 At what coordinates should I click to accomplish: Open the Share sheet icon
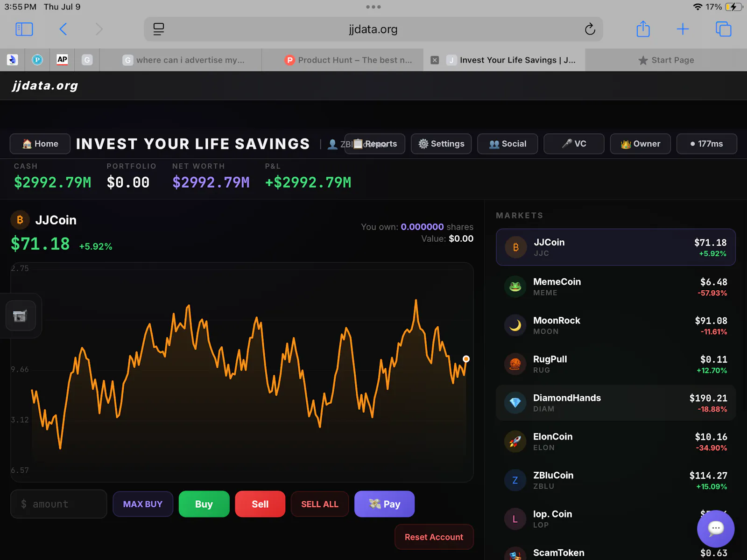643,29
